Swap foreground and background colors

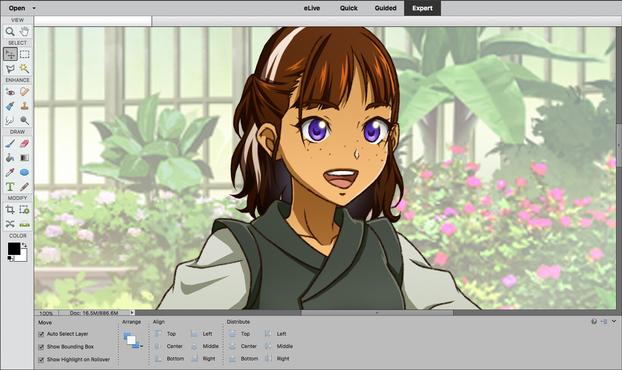pyautogui.click(x=24, y=245)
